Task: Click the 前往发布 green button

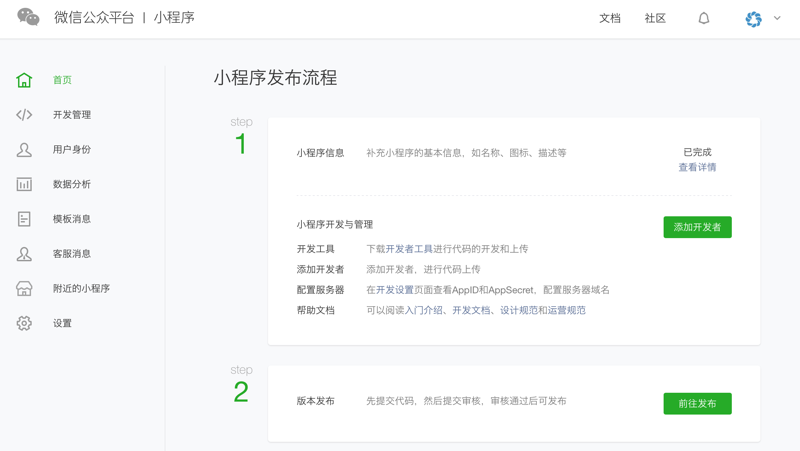Action: (697, 403)
